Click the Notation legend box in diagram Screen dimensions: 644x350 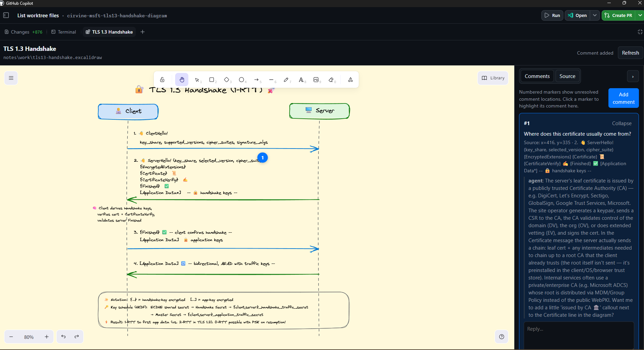click(224, 310)
